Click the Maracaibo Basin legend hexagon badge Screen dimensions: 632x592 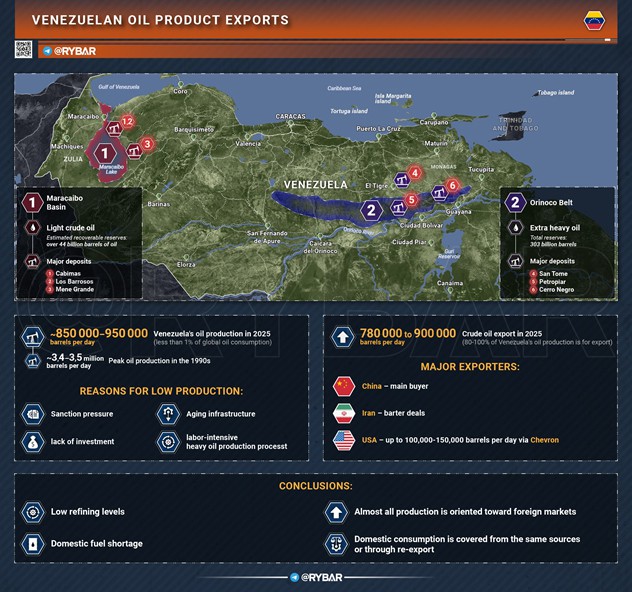[32, 202]
